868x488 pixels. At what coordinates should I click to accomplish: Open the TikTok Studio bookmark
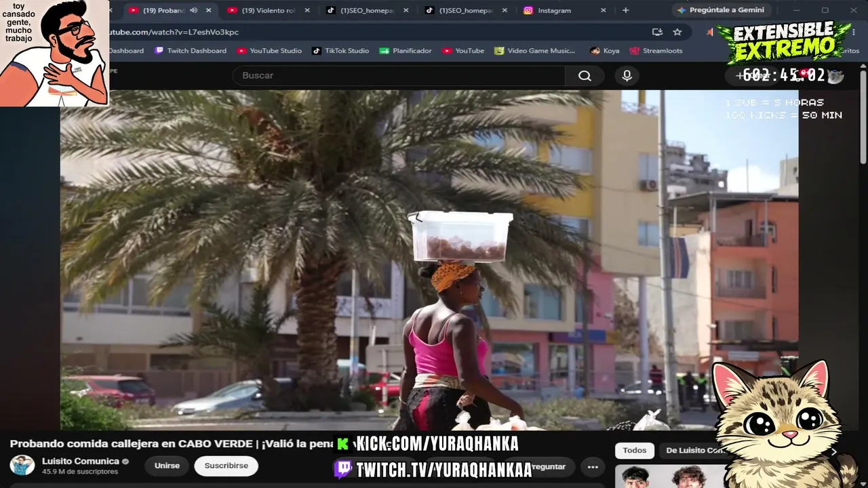pos(340,51)
